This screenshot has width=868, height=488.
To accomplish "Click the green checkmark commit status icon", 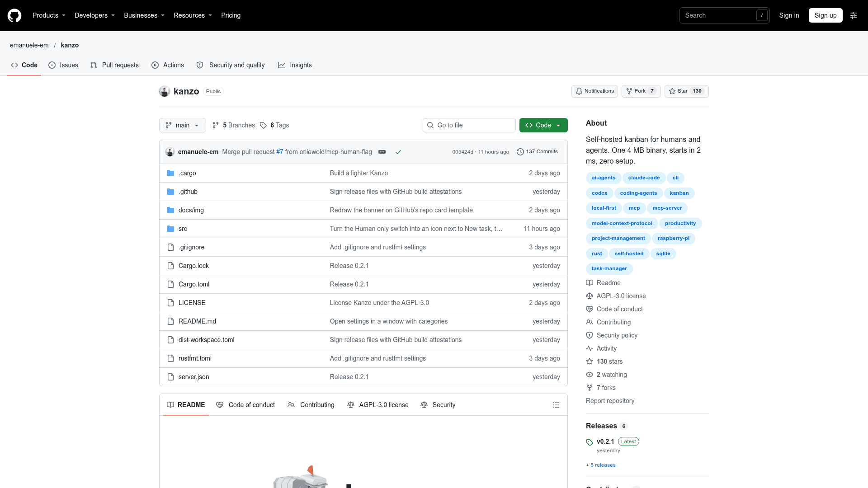I will pyautogui.click(x=398, y=152).
